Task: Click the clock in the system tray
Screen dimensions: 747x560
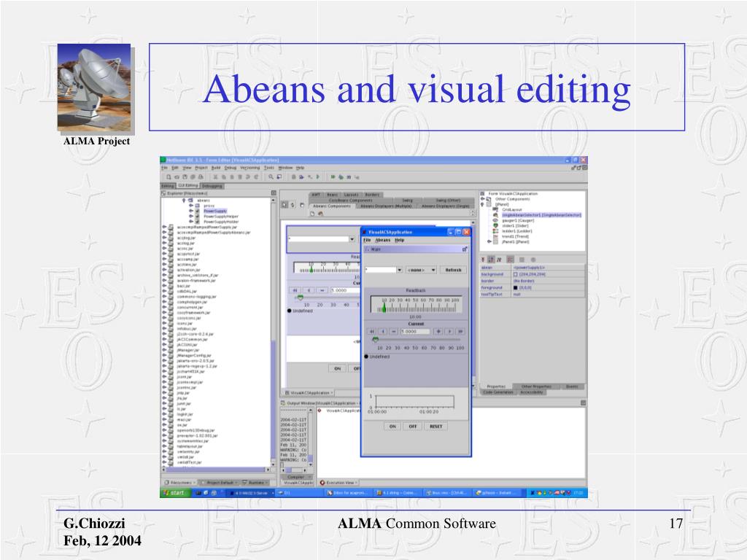Action: click(x=578, y=493)
